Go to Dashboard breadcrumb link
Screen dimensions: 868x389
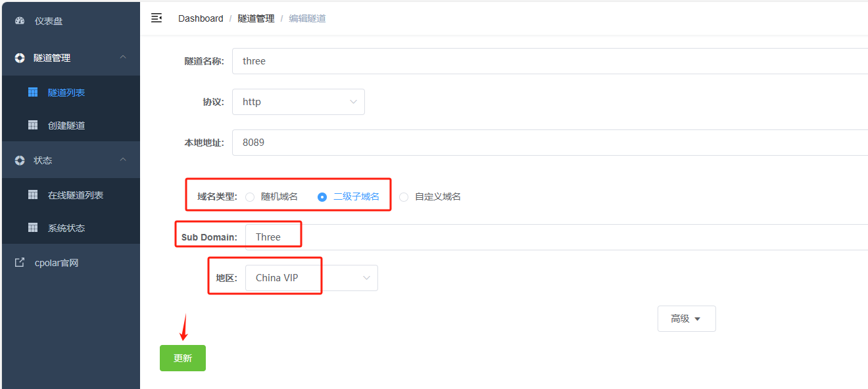pos(201,18)
